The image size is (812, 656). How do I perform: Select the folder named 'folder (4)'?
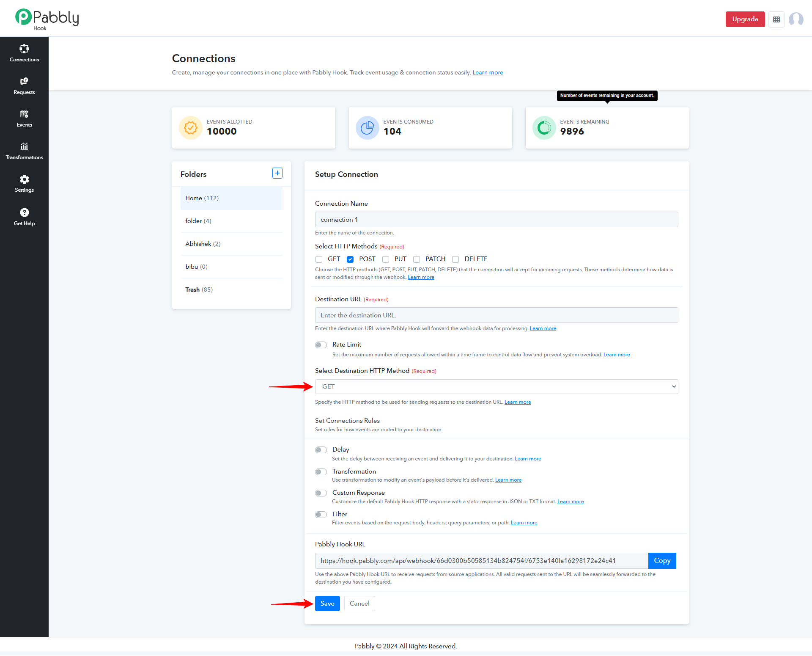231,221
